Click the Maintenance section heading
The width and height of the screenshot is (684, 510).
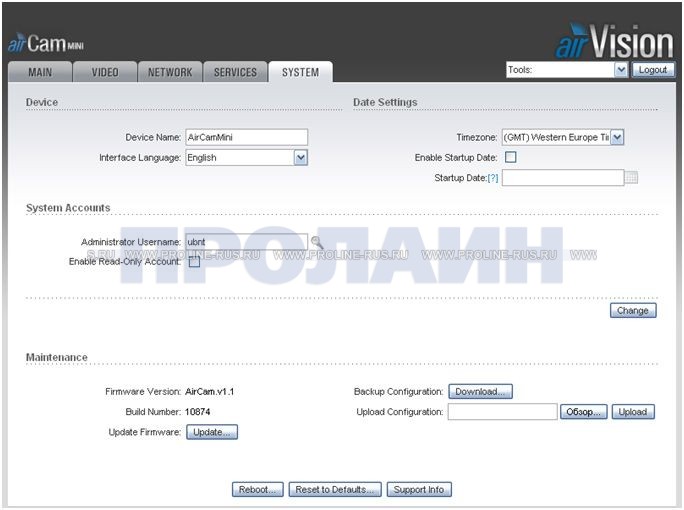[x=57, y=357]
